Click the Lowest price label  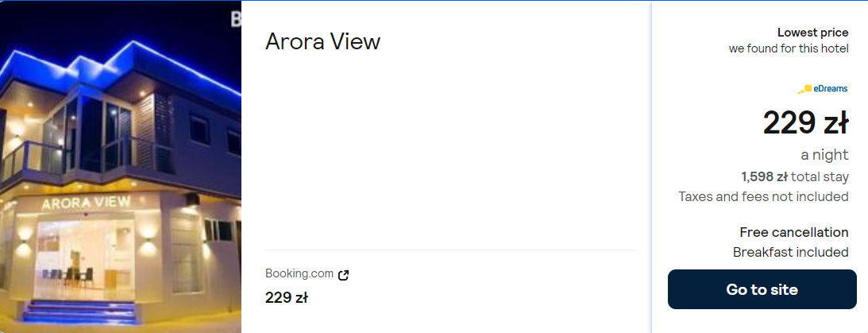812,33
